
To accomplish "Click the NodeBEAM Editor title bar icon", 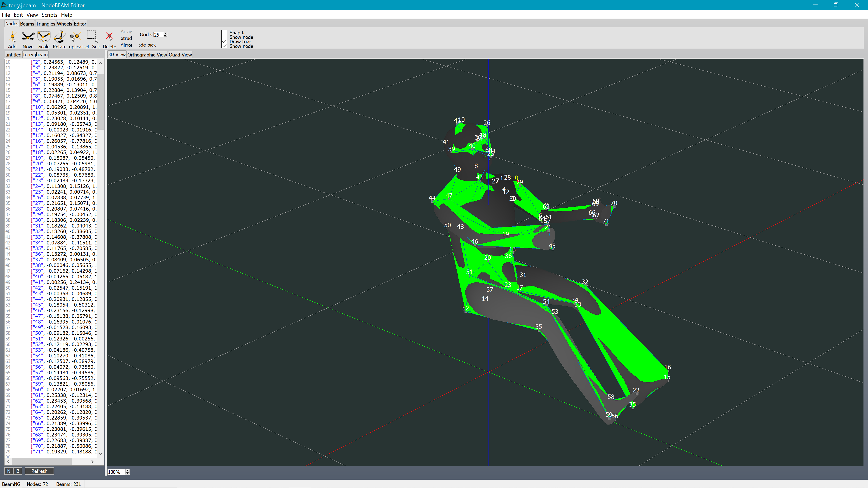I will pyautogui.click(x=4, y=5).
